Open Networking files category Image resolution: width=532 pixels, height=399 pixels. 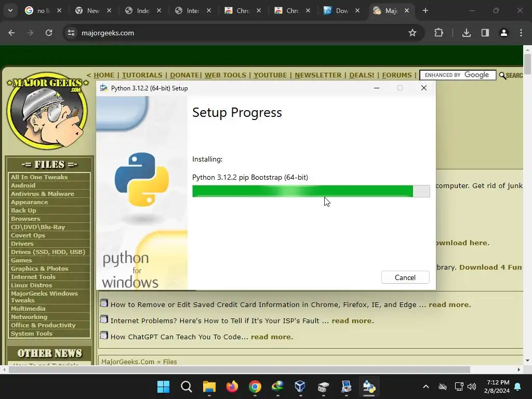[29, 317]
